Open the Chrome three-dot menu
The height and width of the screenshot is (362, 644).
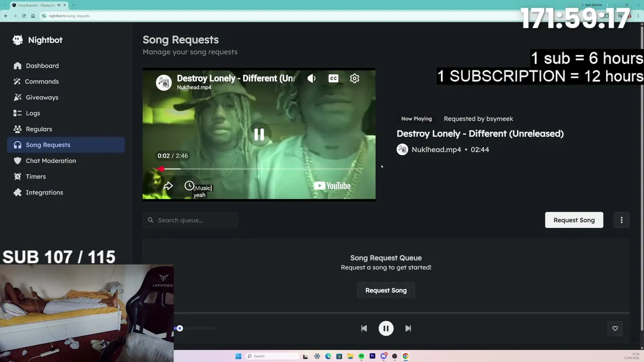[x=638, y=16]
